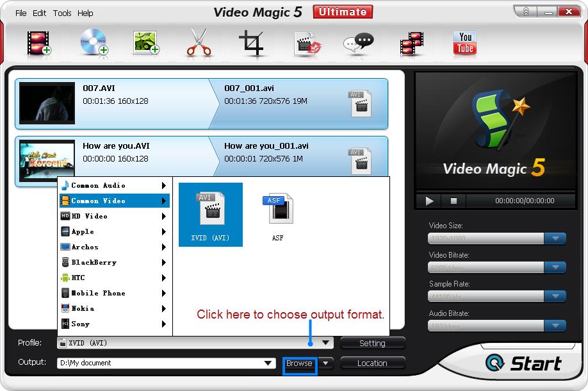Viewport: 588px width, 391px height.
Task: Click the Add DVD disc icon
Action: 94,42
